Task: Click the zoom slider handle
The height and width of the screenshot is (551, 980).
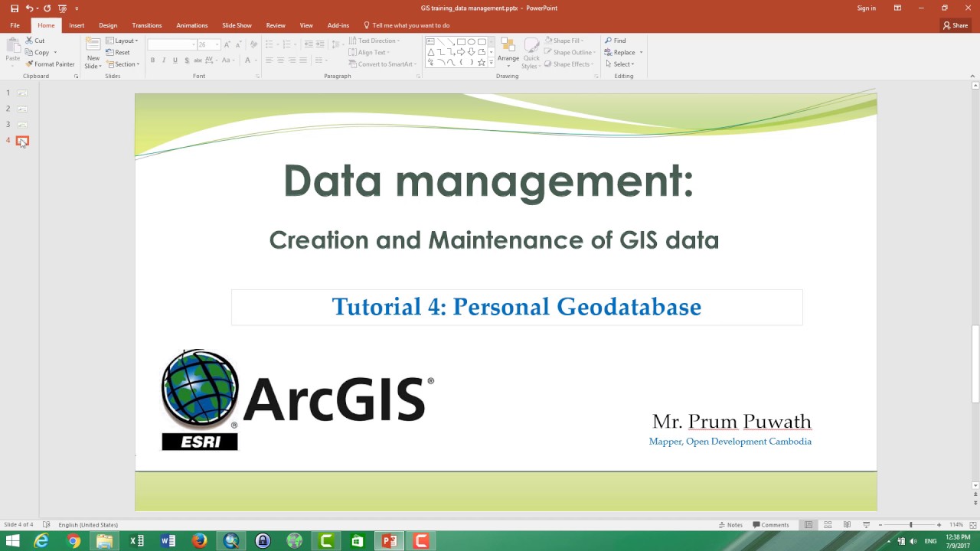Action: click(910, 525)
